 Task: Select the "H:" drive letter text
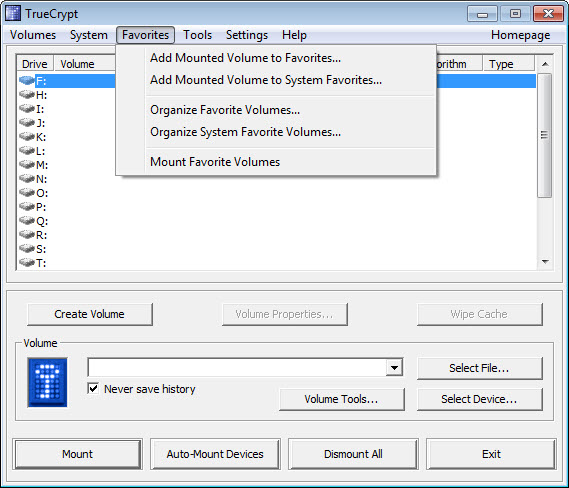point(41,95)
